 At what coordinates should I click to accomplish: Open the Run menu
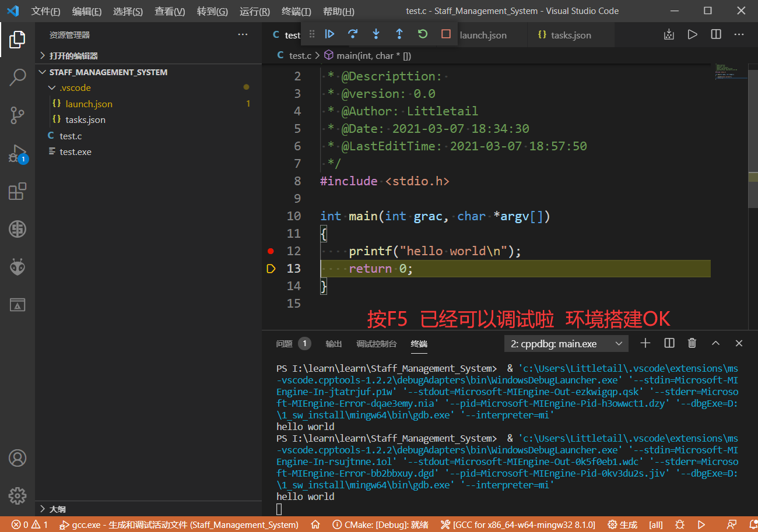255,11
